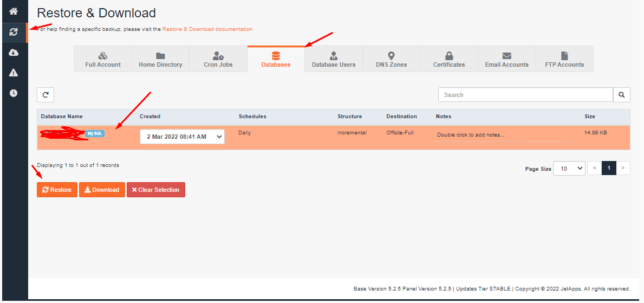This screenshot has width=644, height=303.
Task: Open the warning alerts sidebar icon
Action: click(x=14, y=73)
